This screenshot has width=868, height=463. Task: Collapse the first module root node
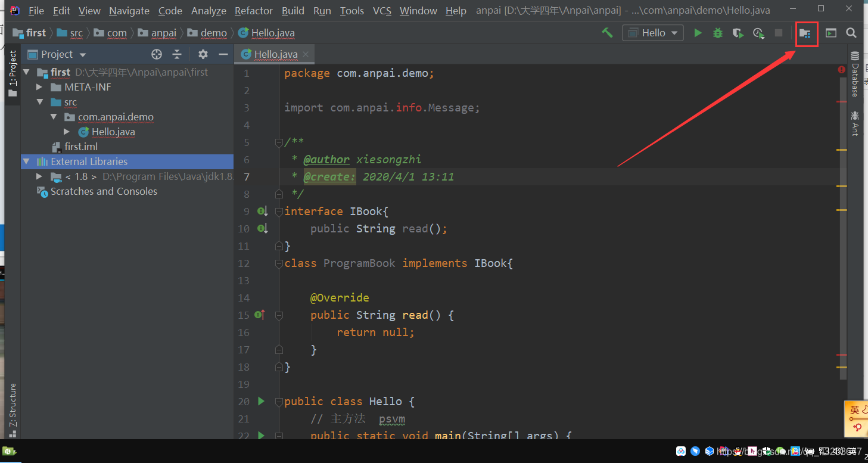point(27,72)
